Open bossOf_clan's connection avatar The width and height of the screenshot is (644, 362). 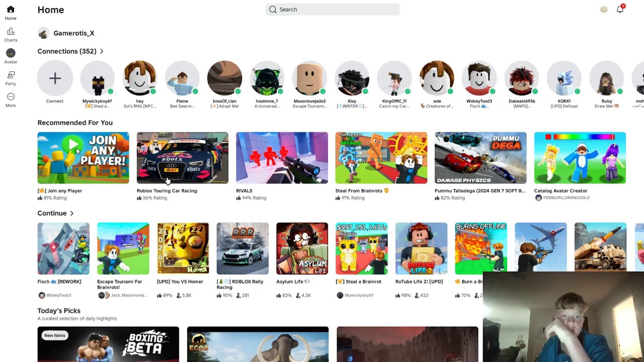[x=224, y=78]
